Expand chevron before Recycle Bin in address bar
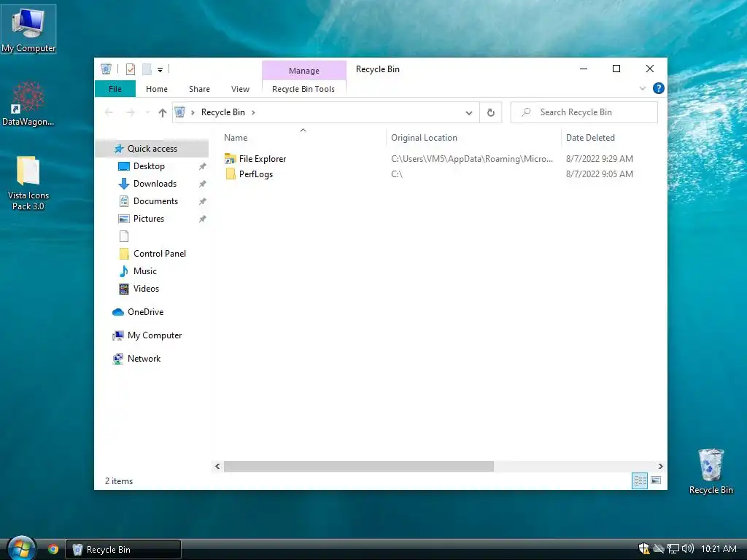The height and width of the screenshot is (560, 747). click(193, 112)
